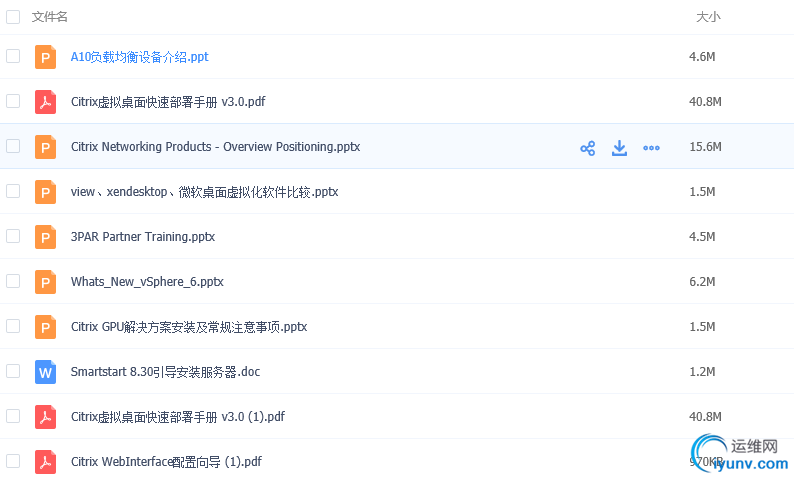Viewport: 794px width, 480px height.
Task: Open 3PAR Partner Training.pptx
Action: (x=143, y=237)
